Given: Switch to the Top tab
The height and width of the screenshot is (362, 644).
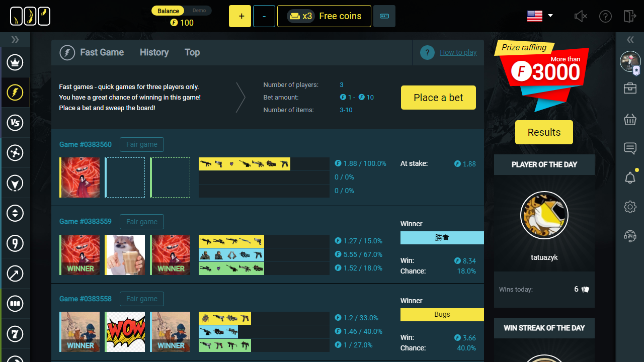Looking at the screenshot, I should coord(192,52).
